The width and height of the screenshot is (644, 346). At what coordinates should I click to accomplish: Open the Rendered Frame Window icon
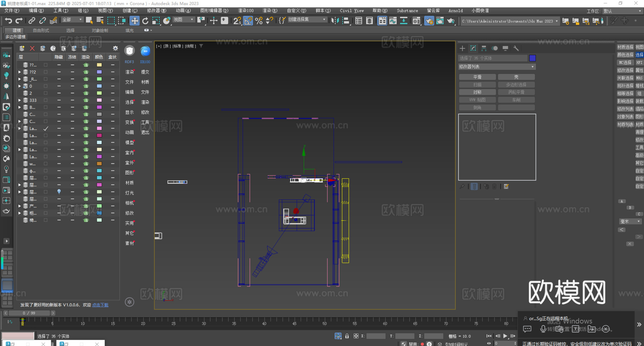pos(440,21)
